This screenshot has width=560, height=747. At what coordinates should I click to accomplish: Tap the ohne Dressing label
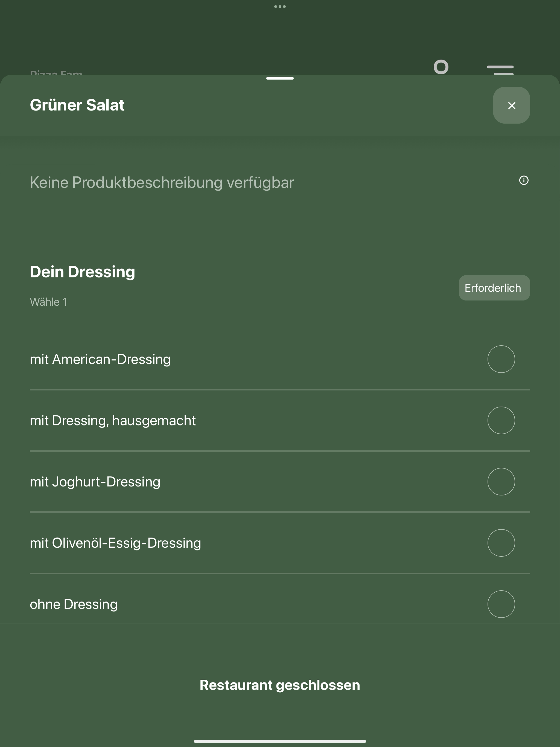[x=74, y=604]
